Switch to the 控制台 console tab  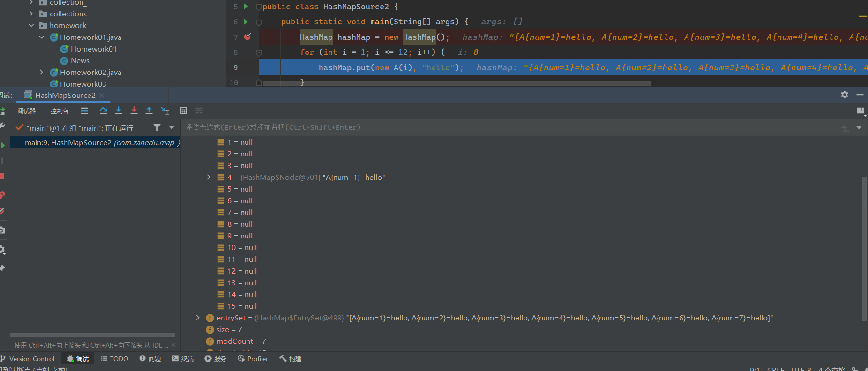pos(60,111)
